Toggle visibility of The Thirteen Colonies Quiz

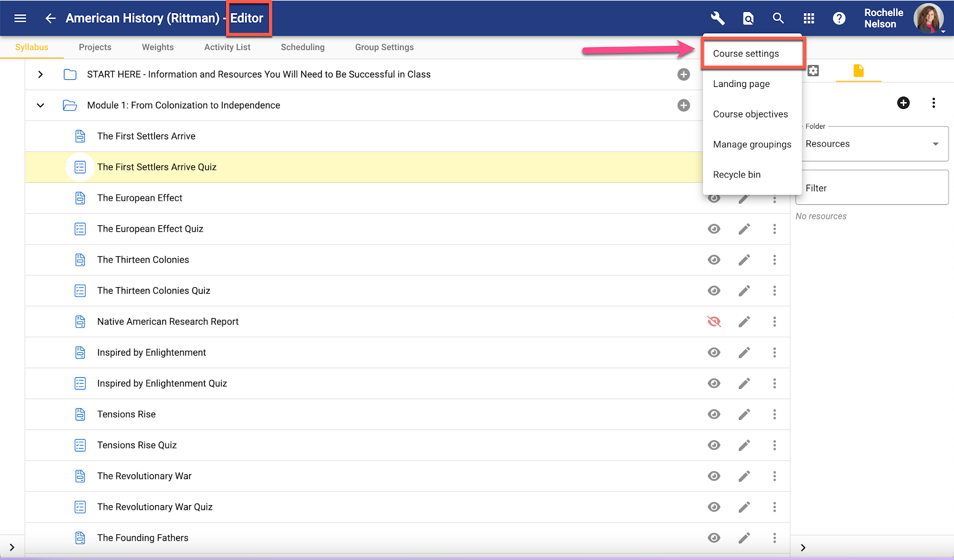tap(714, 291)
